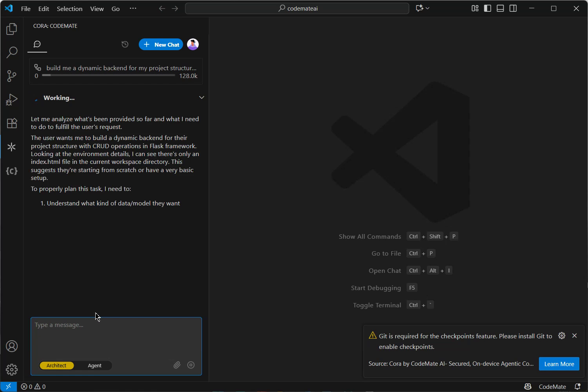Start a New Chat
The image size is (588, 392).
pyautogui.click(x=161, y=44)
